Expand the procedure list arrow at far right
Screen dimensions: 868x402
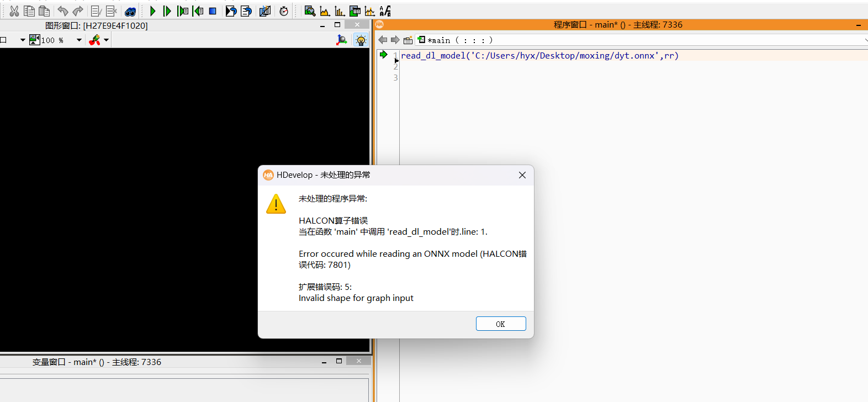866,40
